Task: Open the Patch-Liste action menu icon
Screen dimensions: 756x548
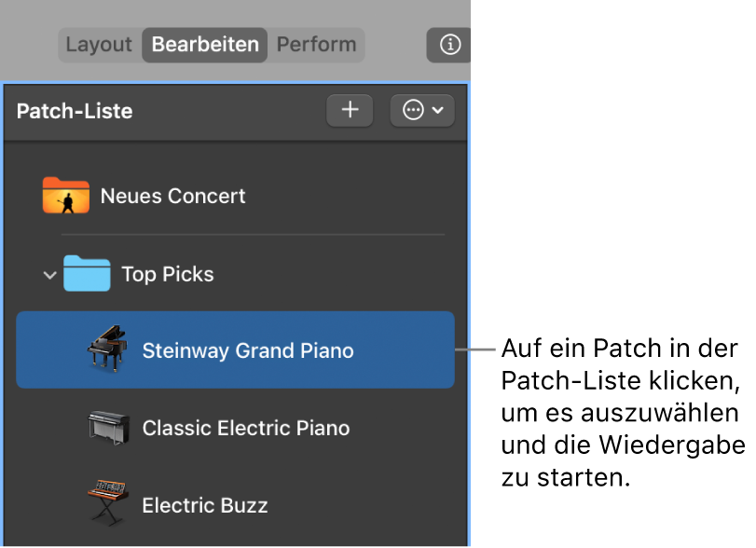Action: (421, 110)
